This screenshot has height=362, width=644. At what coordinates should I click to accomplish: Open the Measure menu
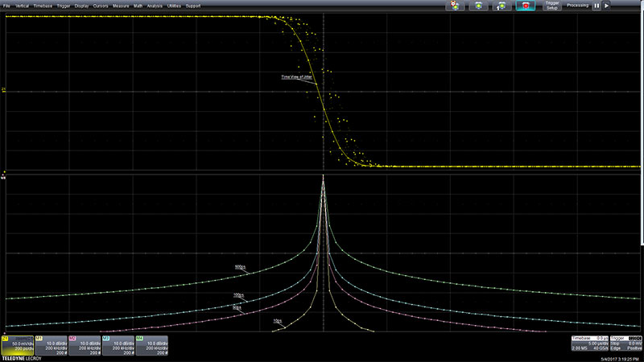[121, 5]
